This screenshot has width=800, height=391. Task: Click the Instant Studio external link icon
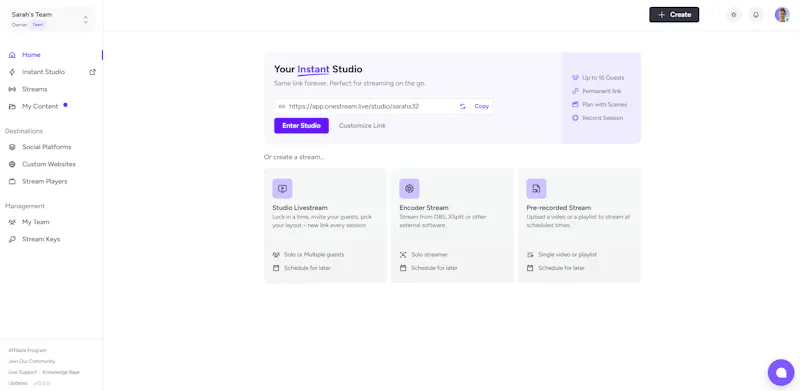pyautogui.click(x=92, y=72)
